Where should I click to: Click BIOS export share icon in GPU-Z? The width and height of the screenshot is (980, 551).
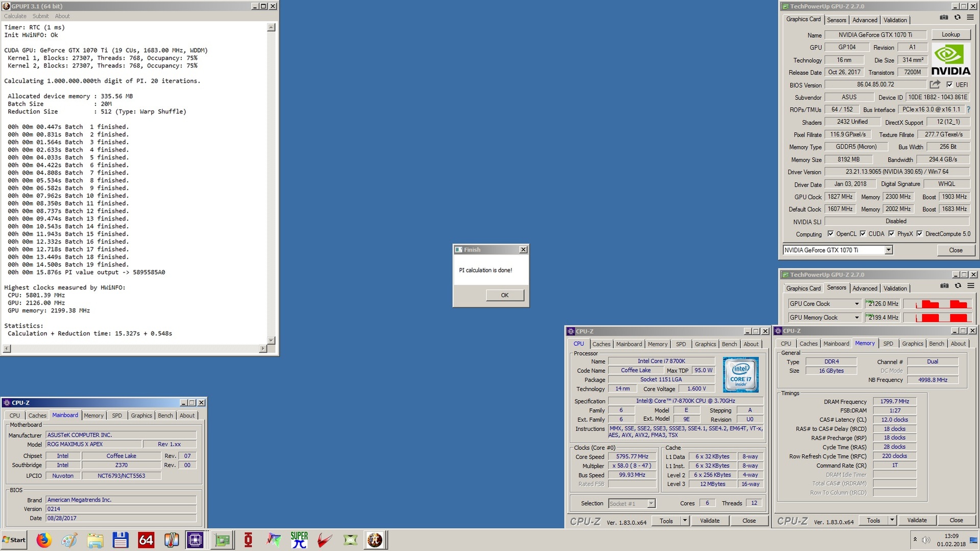coord(935,84)
